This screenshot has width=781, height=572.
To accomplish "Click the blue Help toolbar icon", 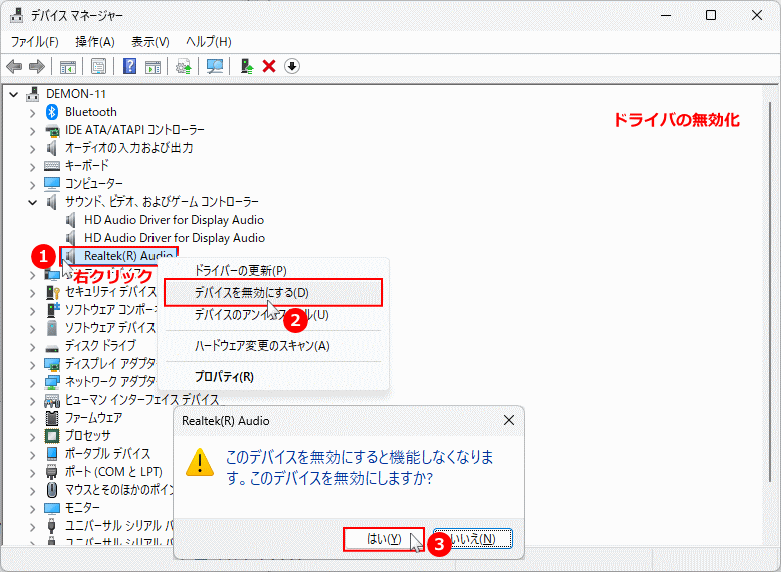I will coord(130,66).
